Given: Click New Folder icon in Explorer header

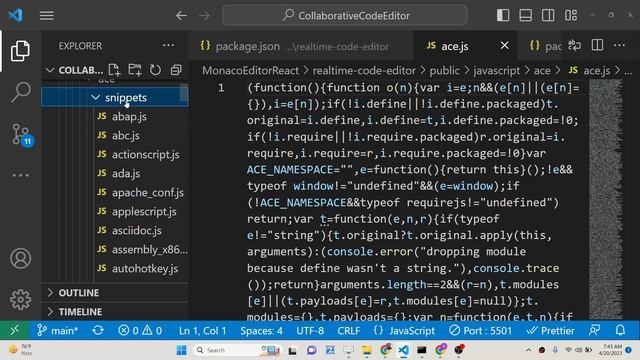Looking at the screenshot, I should (135, 70).
